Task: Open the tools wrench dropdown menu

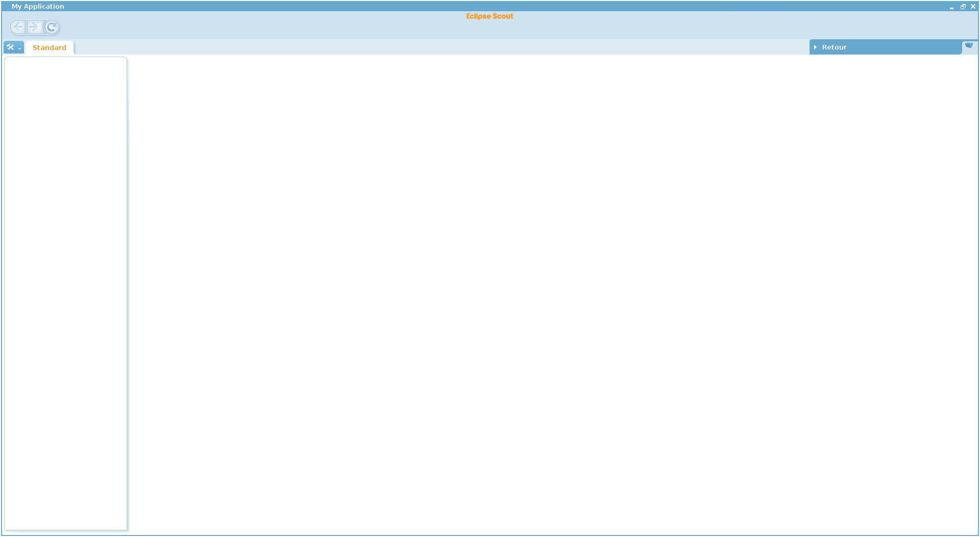Action: tap(14, 47)
